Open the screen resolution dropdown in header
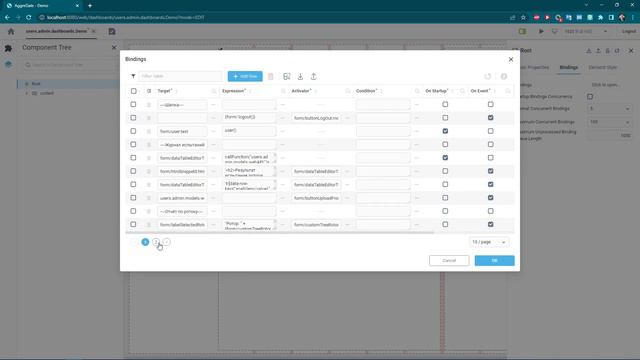Screen dimensions: 640x360 tap(585, 31)
